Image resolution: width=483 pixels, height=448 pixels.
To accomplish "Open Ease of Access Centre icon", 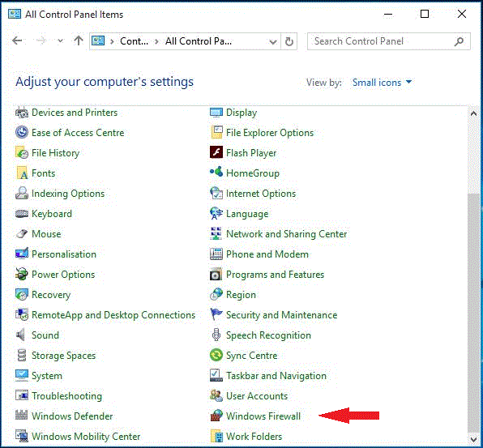I will click(22, 132).
